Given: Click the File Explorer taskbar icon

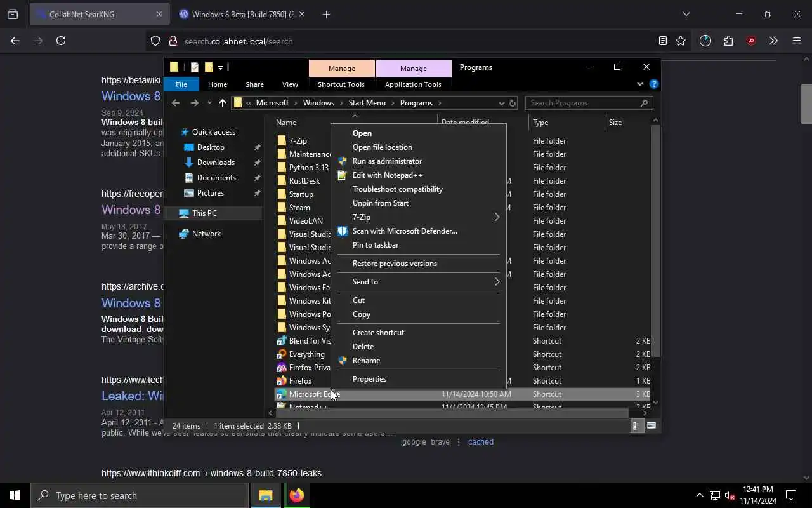Looking at the screenshot, I should [265, 495].
